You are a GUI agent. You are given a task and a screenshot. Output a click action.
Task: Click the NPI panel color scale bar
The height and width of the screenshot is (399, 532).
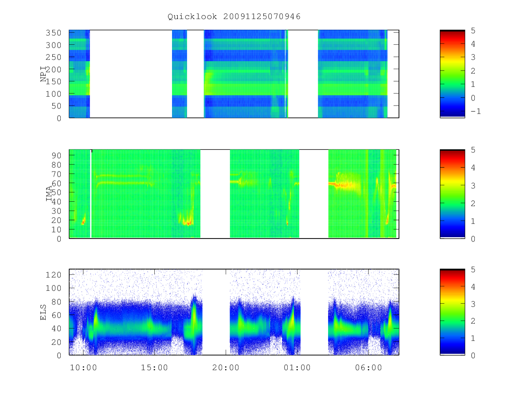click(452, 74)
